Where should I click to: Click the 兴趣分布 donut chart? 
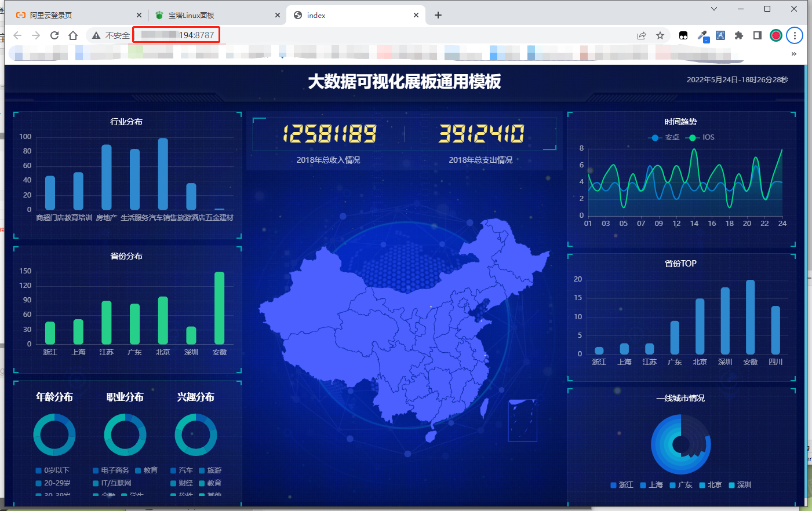click(x=196, y=435)
